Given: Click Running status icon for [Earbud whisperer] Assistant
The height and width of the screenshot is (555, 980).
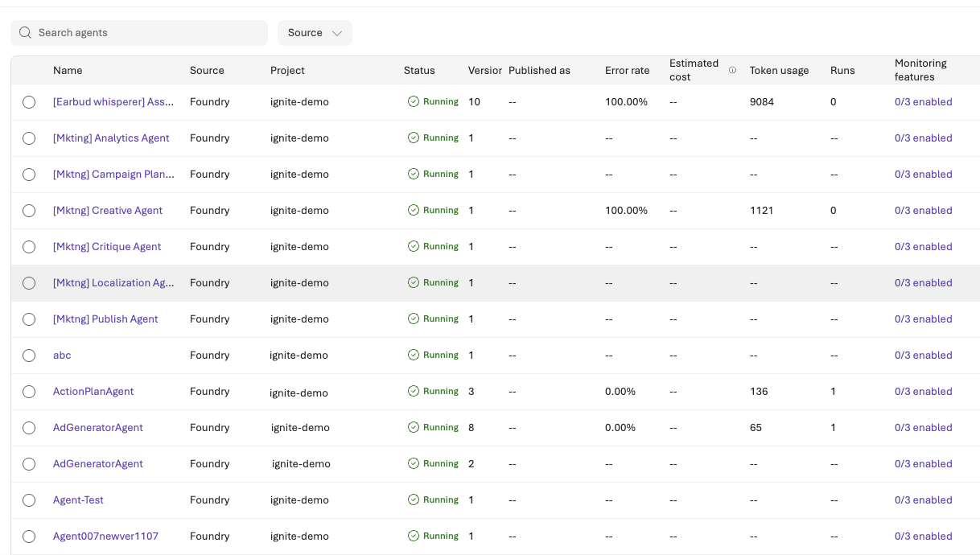Looking at the screenshot, I should (413, 101).
